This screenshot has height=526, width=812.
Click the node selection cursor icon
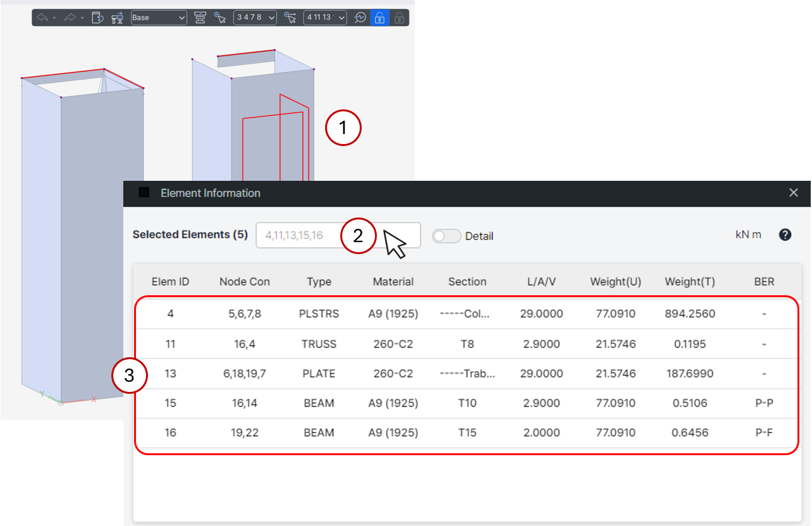pos(220,18)
